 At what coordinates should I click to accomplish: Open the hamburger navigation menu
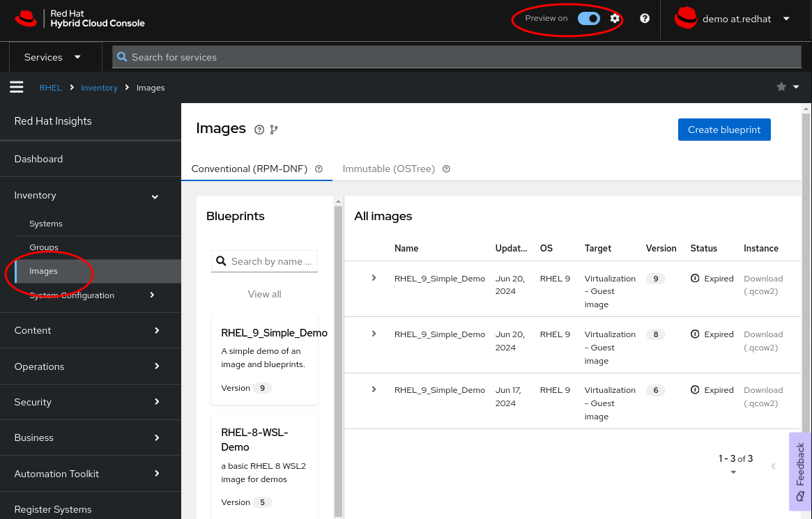pyautogui.click(x=17, y=87)
